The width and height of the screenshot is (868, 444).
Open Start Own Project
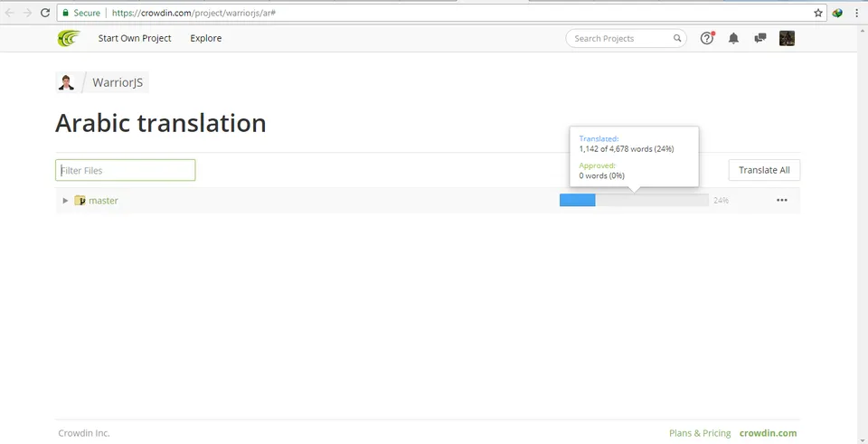[x=135, y=38]
